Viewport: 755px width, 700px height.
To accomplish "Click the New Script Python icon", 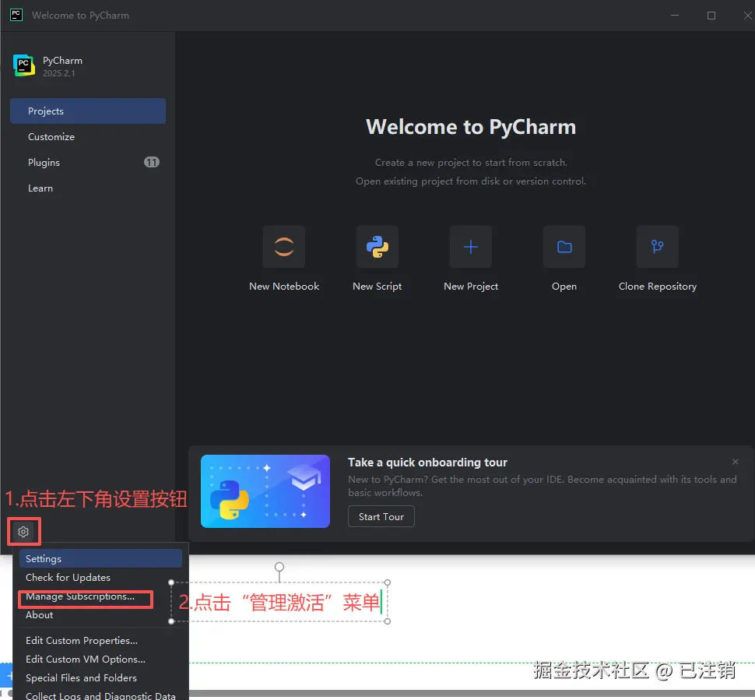I will (377, 247).
